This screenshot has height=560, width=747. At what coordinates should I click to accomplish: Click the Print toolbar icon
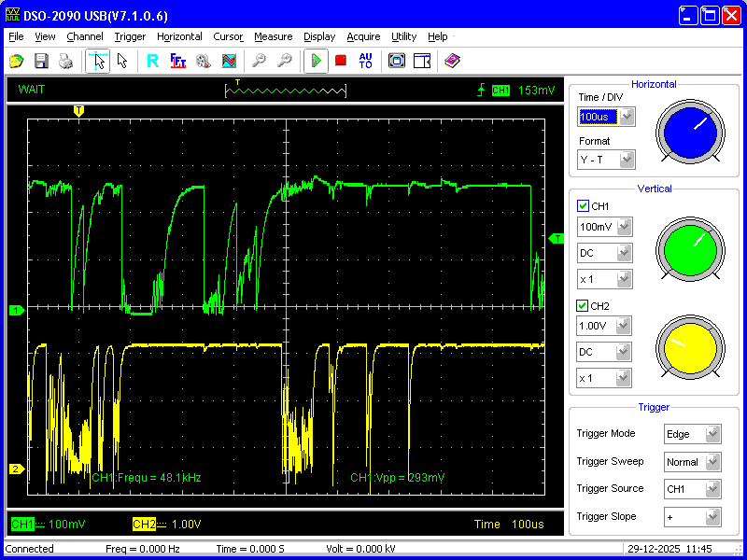[65, 61]
